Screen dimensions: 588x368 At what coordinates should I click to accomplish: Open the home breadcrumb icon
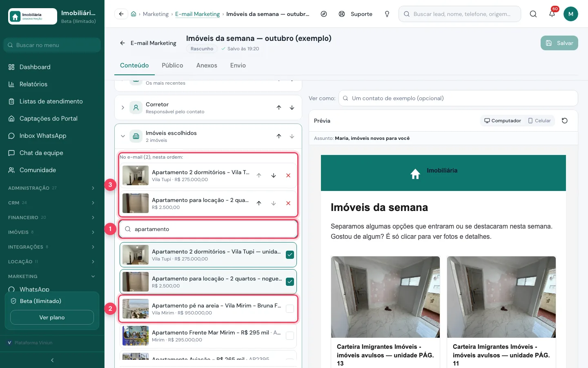pos(134,14)
